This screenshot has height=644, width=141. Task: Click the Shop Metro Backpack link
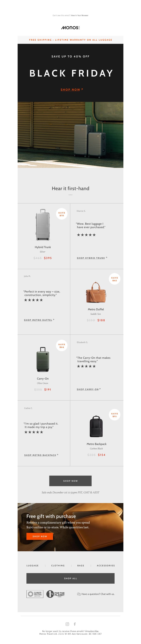tap(41, 455)
